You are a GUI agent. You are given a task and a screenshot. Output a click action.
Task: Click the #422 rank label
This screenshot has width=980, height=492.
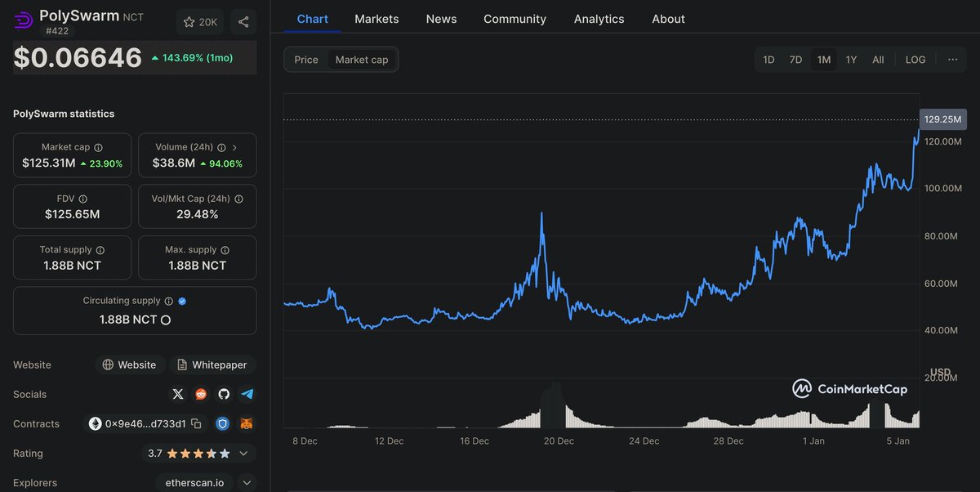point(57,31)
